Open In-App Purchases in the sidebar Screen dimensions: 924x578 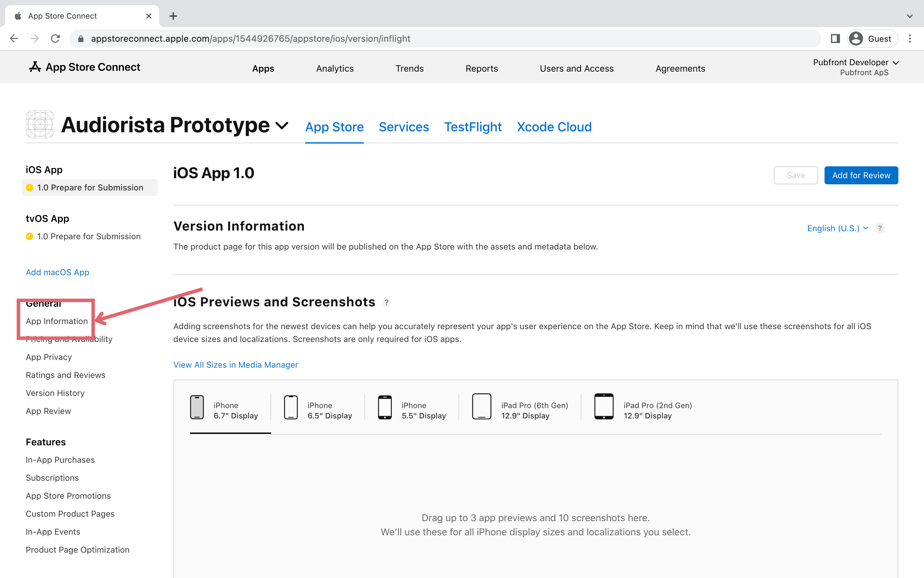(60, 460)
